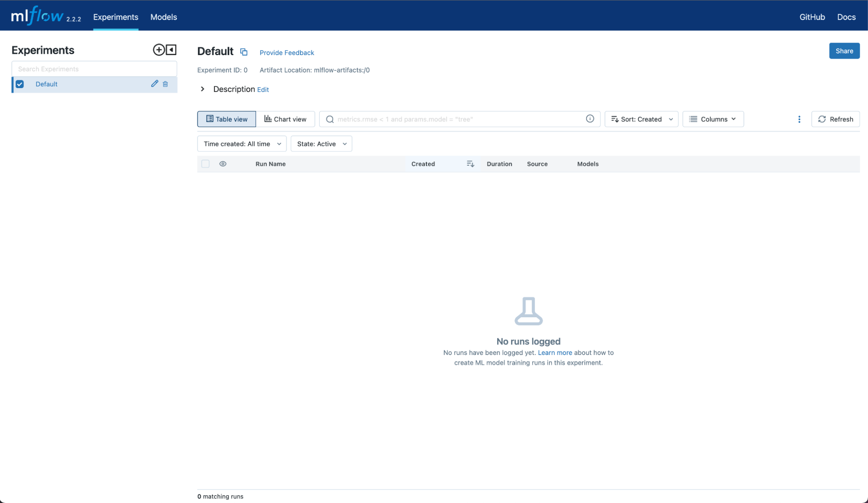
Task: Copy the experiment name using the copy icon
Action: click(244, 52)
